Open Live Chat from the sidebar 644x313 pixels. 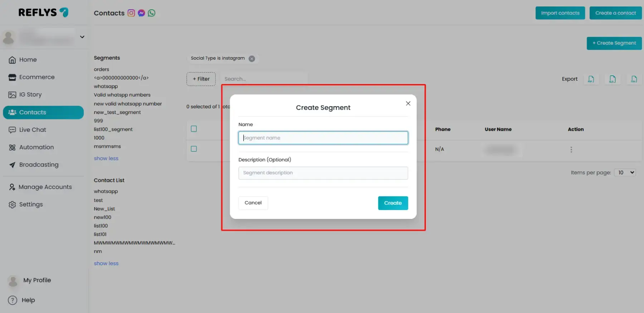tap(33, 130)
